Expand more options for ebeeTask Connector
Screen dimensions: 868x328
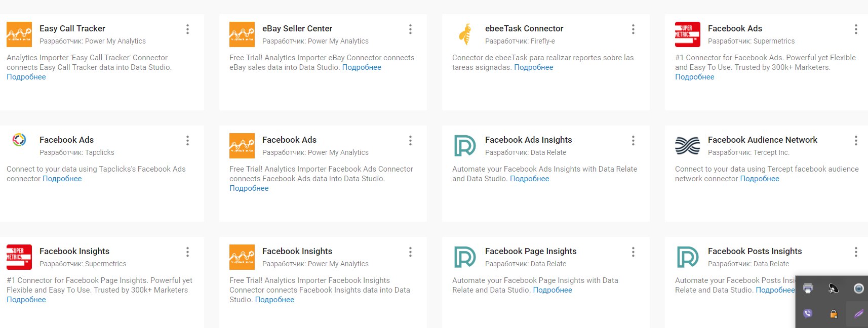pyautogui.click(x=633, y=29)
